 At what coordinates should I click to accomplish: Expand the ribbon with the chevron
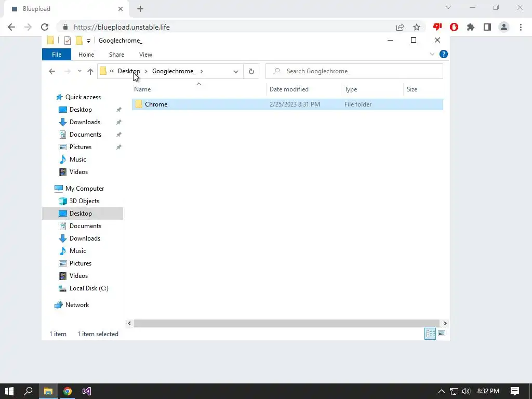(x=432, y=54)
